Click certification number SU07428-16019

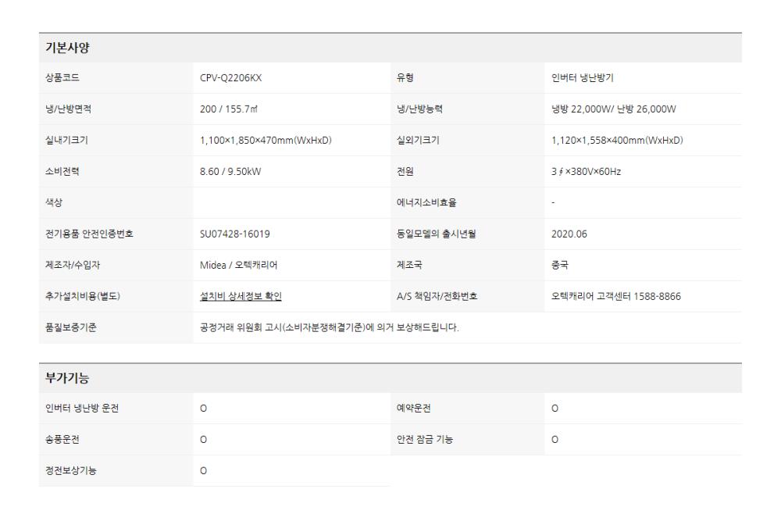click(x=235, y=234)
